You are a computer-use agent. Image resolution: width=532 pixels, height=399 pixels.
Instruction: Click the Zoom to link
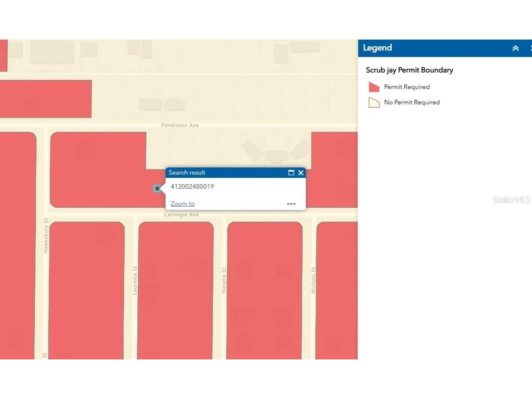point(182,204)
